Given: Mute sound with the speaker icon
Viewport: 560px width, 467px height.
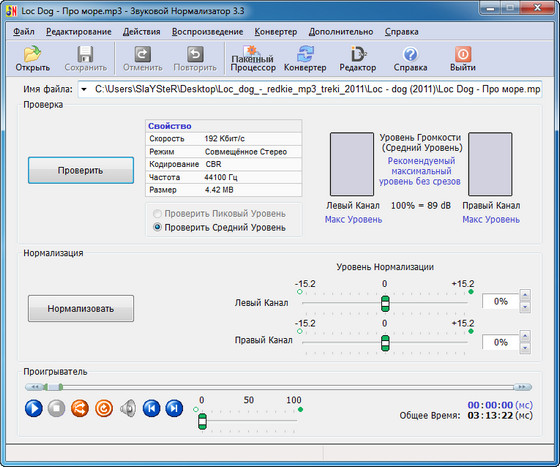Looking at the screenshot, I should coord(128,408).
